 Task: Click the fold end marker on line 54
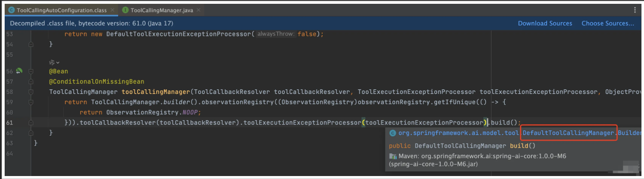[31, 44]
